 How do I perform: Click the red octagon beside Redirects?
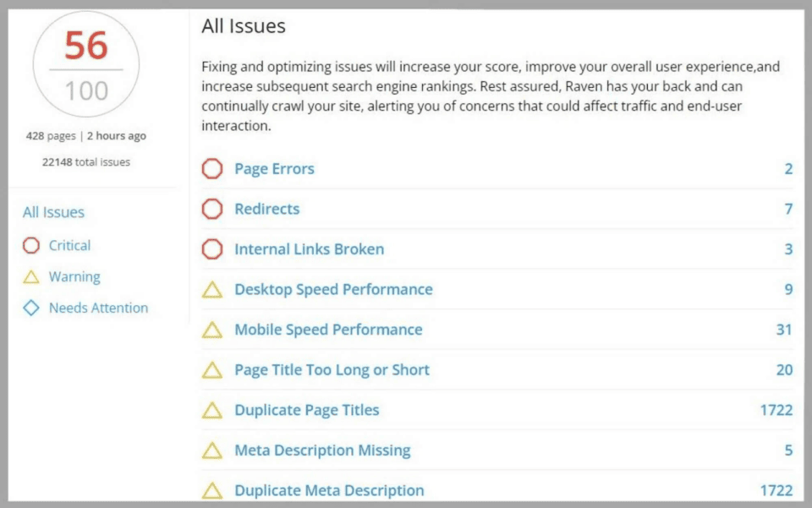pos(212,209)
